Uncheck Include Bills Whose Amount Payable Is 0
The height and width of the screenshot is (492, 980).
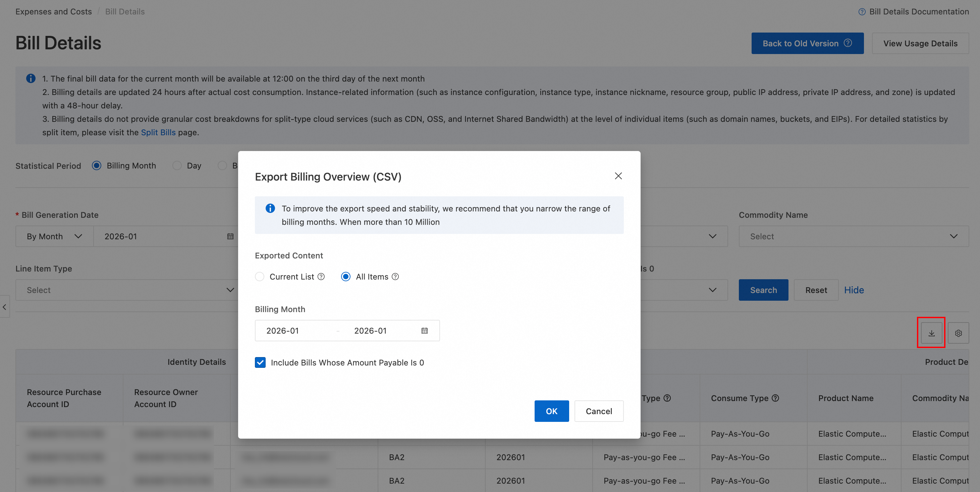[260, 362]
